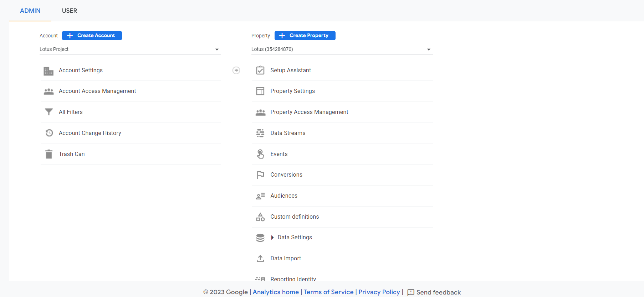
Task: Click the Reporting Identity icon
Action: coord(260,279)
